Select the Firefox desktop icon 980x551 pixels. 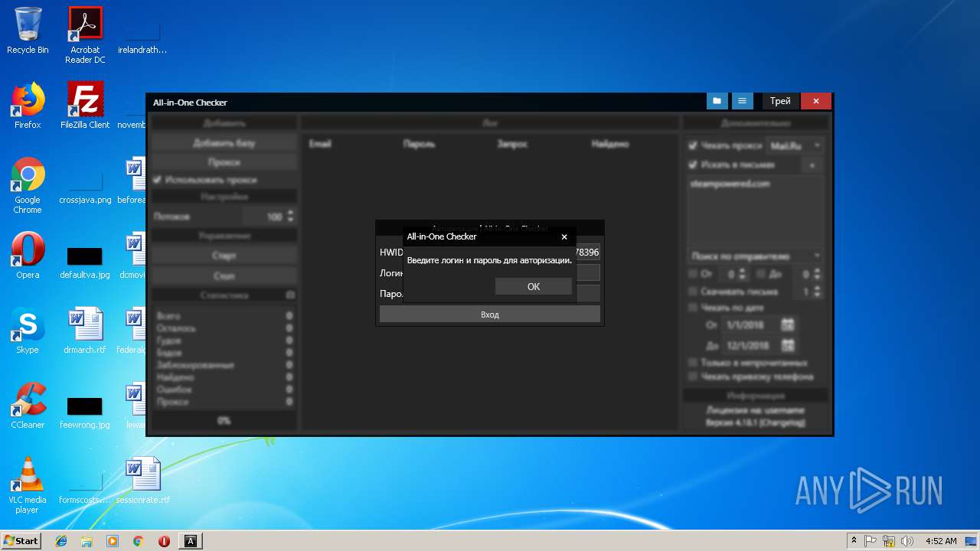click(28, 106)
